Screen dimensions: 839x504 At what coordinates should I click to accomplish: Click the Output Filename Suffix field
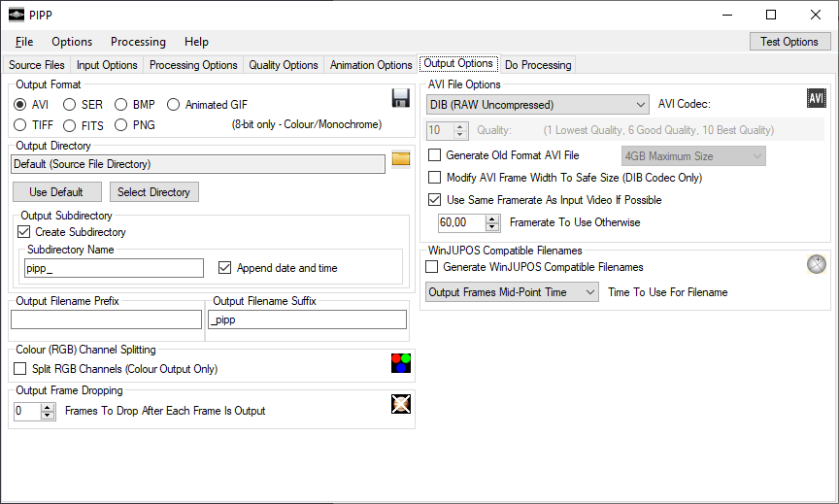point(307,319)
